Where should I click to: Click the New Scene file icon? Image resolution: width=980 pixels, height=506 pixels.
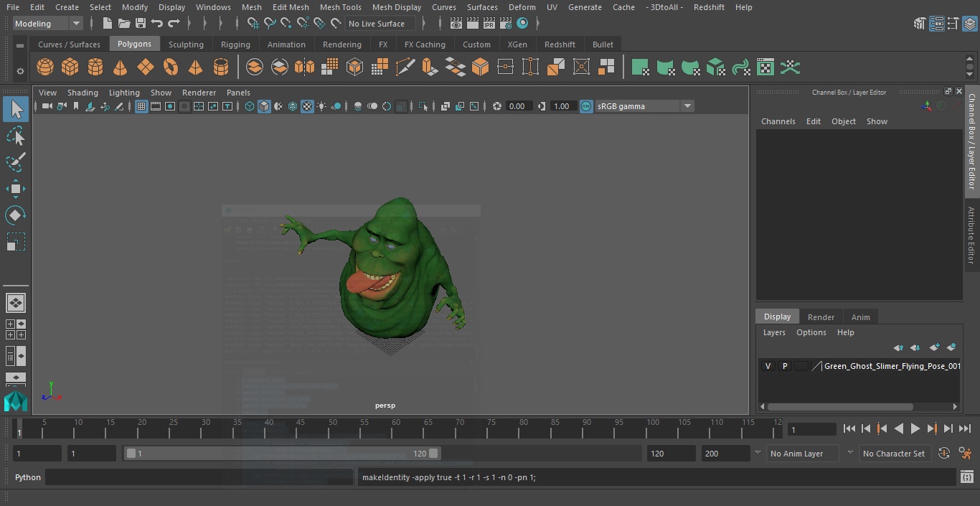click(x=107, y=24)
